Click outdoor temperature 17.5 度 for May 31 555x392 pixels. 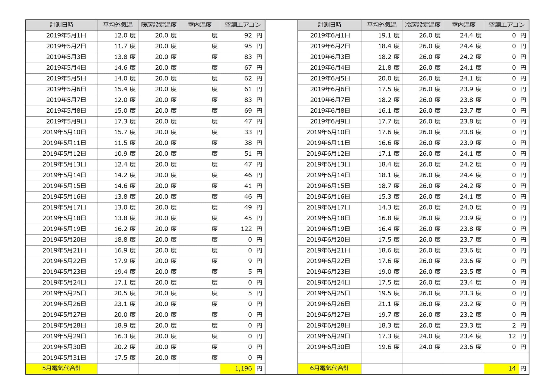coord(118,358)
